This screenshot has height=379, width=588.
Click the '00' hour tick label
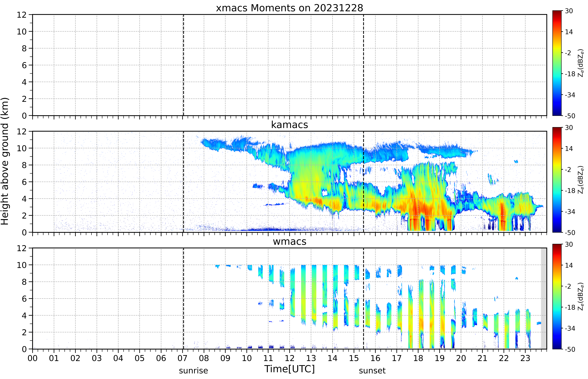coord(32,358)
